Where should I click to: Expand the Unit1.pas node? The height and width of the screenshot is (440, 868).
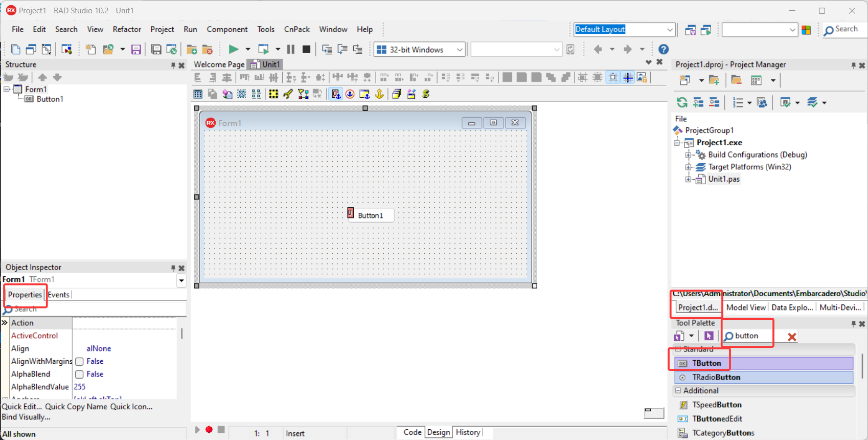tap(689, 180)
